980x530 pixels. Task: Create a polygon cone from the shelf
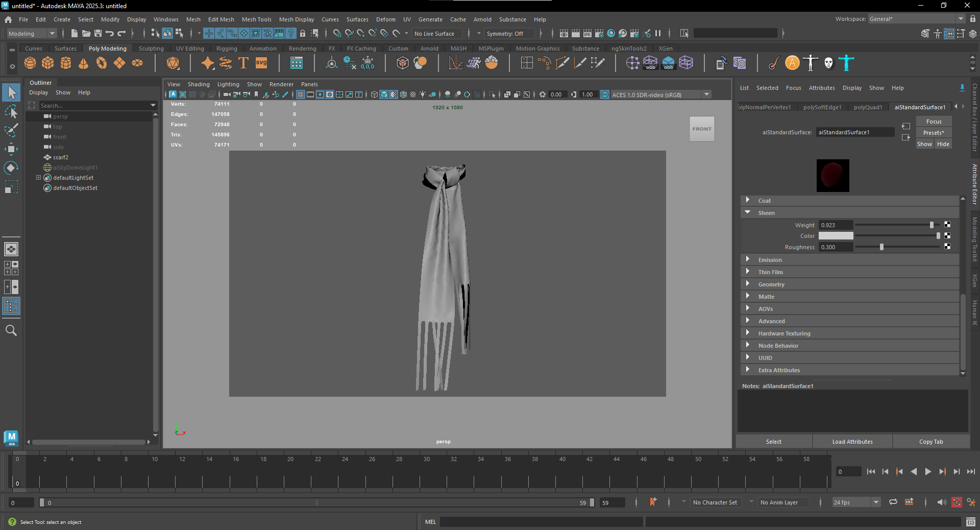coord(83,63)
